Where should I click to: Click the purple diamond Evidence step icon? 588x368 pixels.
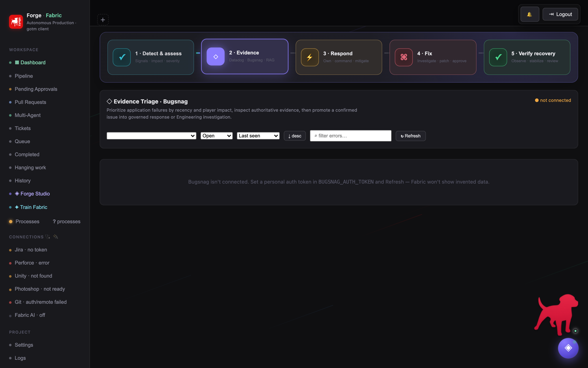[x=216, y=57]
